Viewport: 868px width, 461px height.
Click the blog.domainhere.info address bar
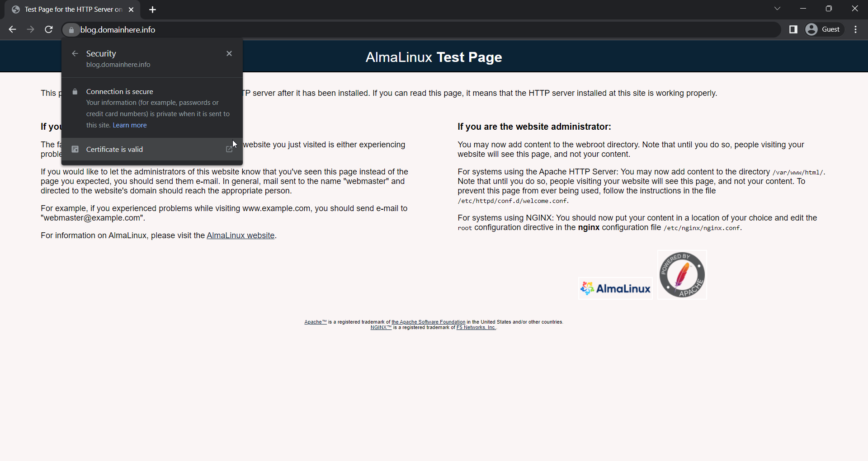point(420,30)
